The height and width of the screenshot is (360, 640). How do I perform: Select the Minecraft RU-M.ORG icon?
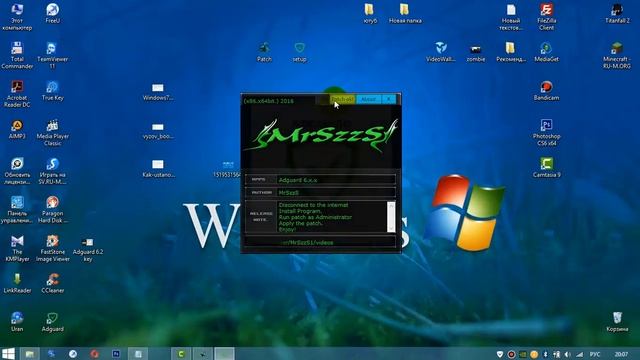pos(617,55)
